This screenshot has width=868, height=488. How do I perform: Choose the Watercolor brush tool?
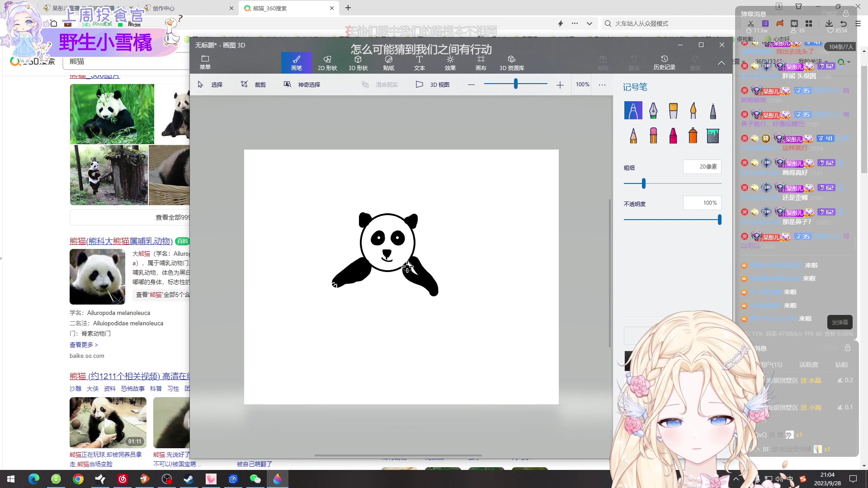693,110
